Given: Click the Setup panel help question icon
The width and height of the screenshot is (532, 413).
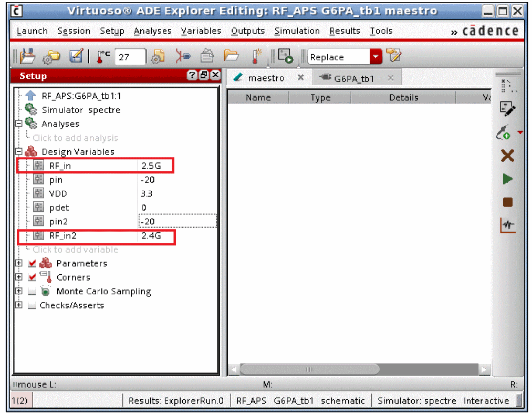Looking at the screenshot, I should [x=192, y=75].
